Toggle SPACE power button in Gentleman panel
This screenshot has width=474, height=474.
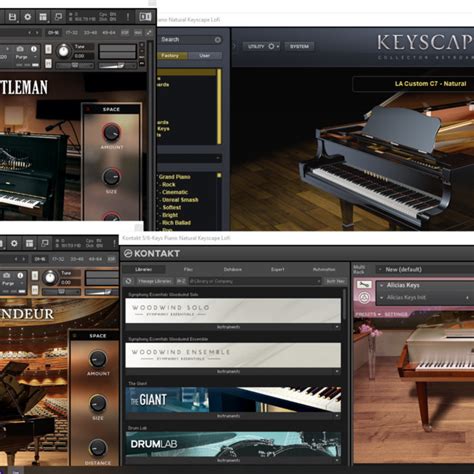click(88, 109)
